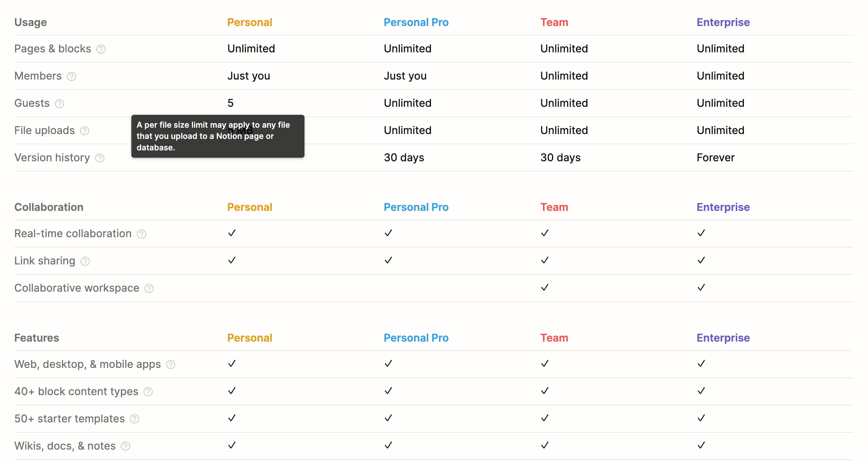
Task: Click 50+ starter templates help icon
Action: pos(134,419)
